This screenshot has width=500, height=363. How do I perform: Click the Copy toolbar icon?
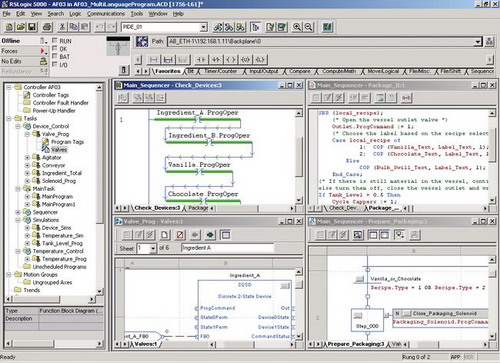pos(73,27)
